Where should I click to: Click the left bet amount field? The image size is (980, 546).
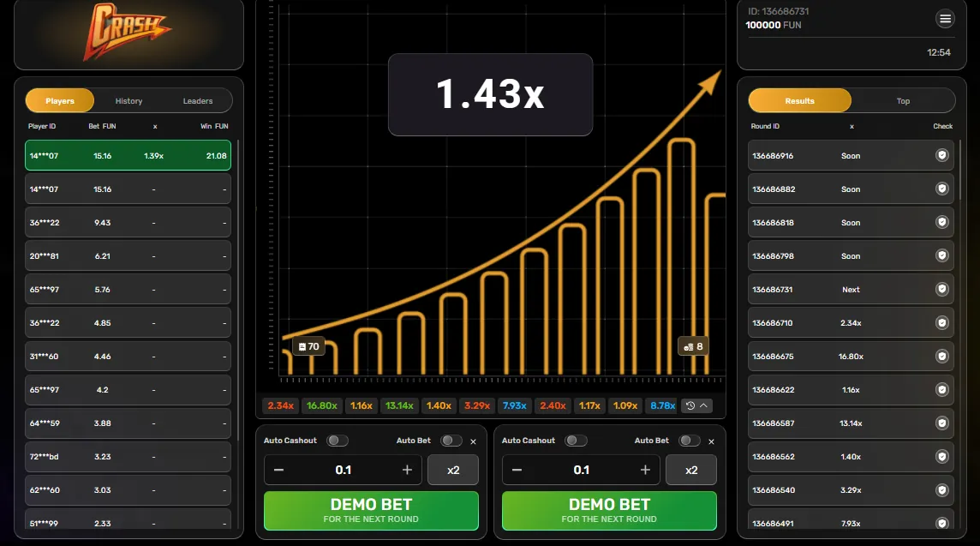tap(343, 470)
